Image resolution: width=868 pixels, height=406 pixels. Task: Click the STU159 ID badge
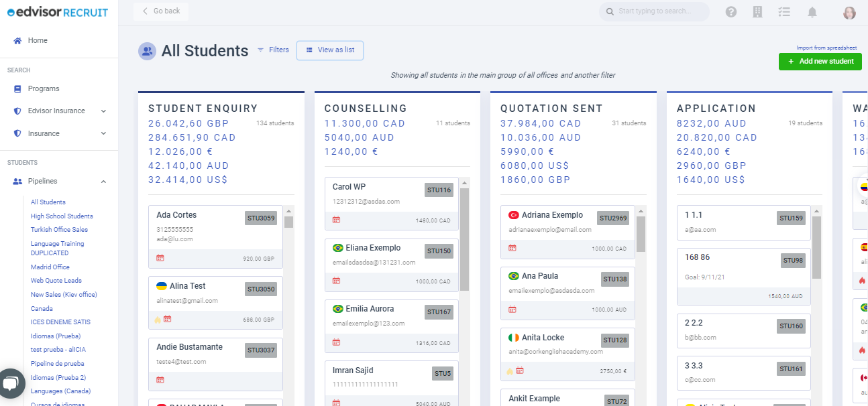pyautogui.click(x=792, y=218)
